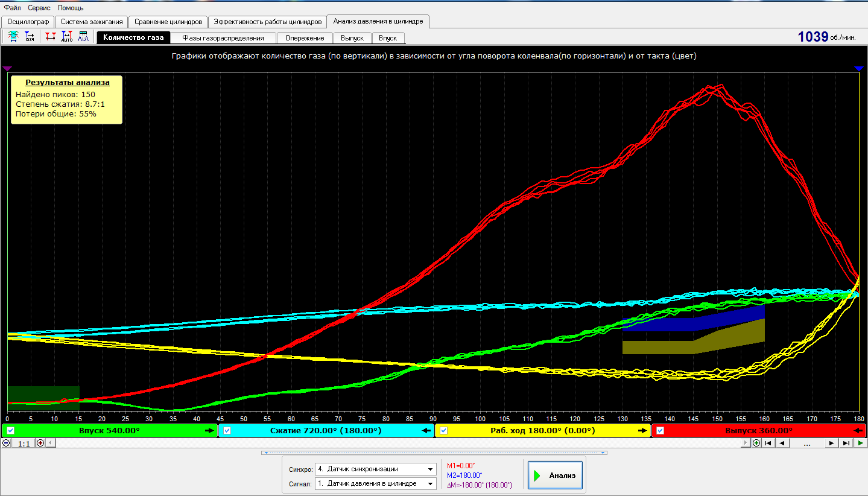
Task: Click arrow on Выпуск 360.00° bar
Action: click(859, 431)
